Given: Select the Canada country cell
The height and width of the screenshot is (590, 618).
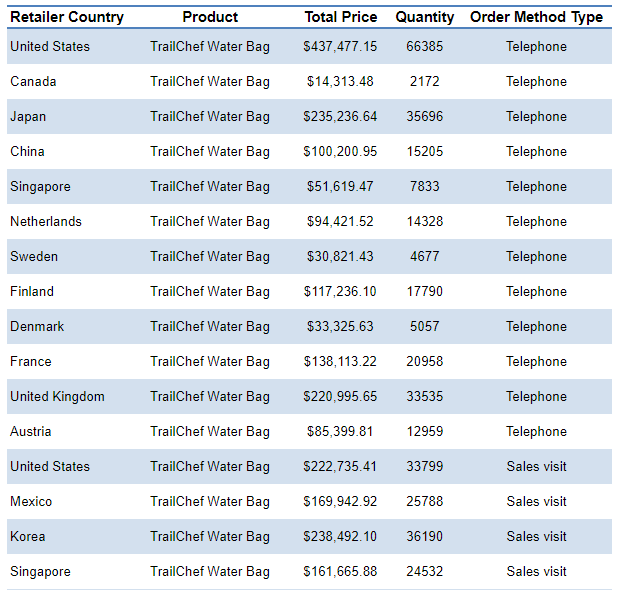Looking at the screenshot, I should [x=33, y=82].
